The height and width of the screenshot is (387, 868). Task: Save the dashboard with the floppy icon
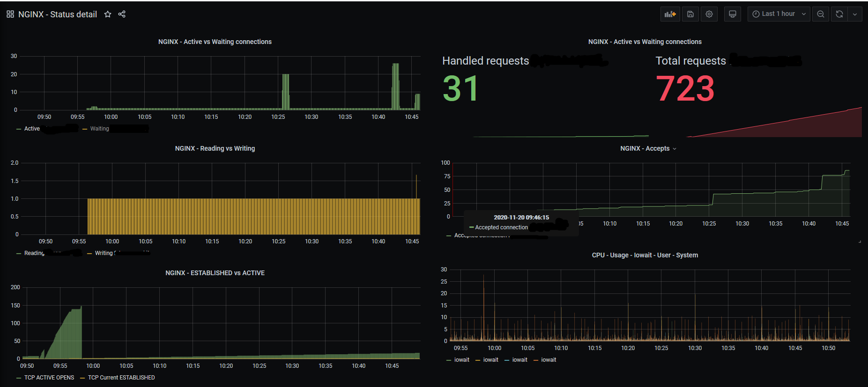click(690, 14)
